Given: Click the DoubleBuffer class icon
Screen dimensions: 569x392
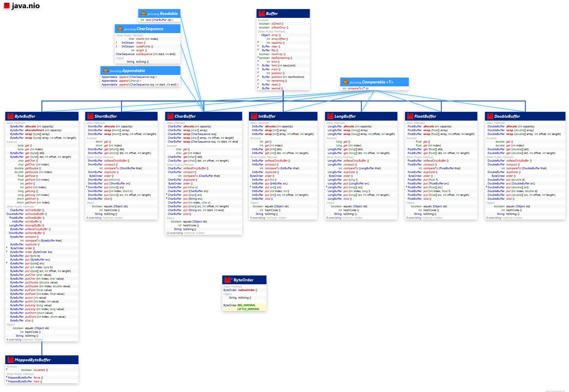Looking at the screenshot, I should (x=490, y=116).
